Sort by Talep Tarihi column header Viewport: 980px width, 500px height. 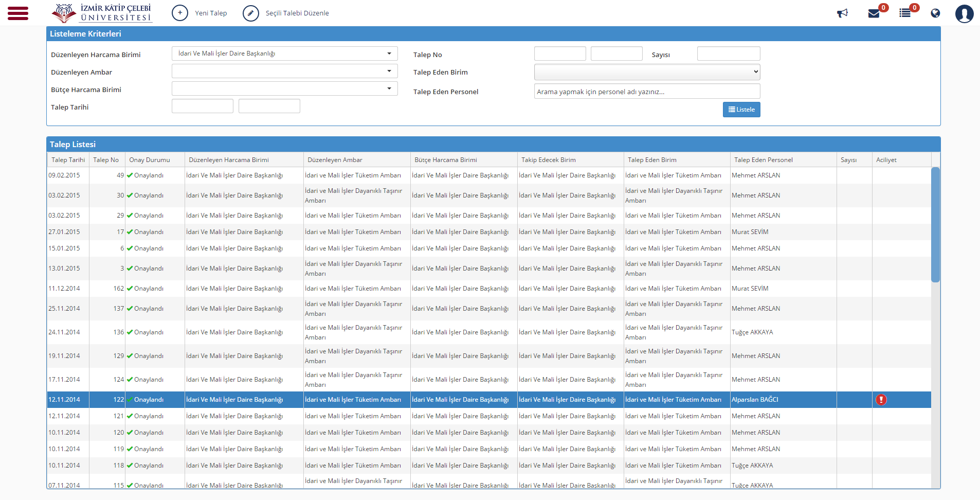coord(68,160)
